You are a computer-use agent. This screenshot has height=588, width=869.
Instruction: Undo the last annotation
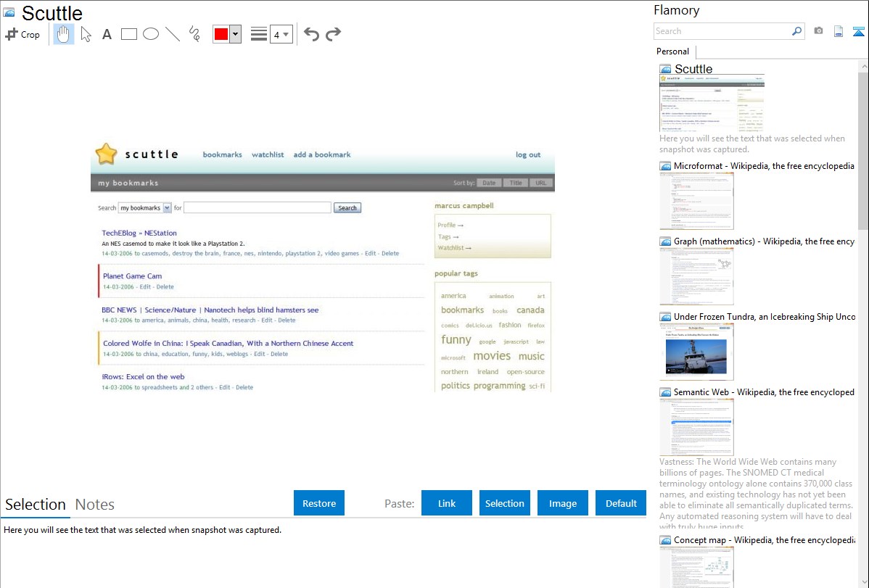311,34
